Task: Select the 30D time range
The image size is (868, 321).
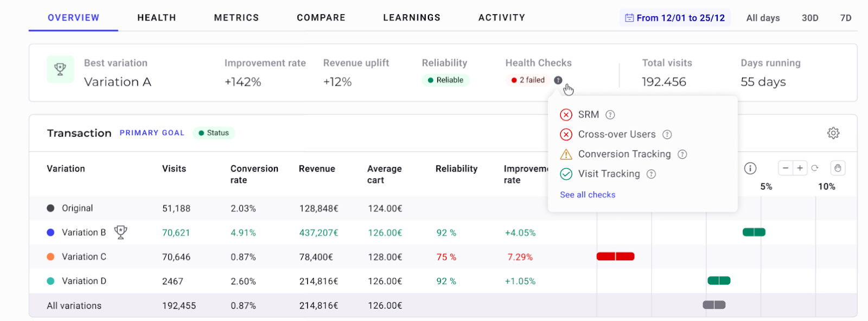Action: coord(810,18)
